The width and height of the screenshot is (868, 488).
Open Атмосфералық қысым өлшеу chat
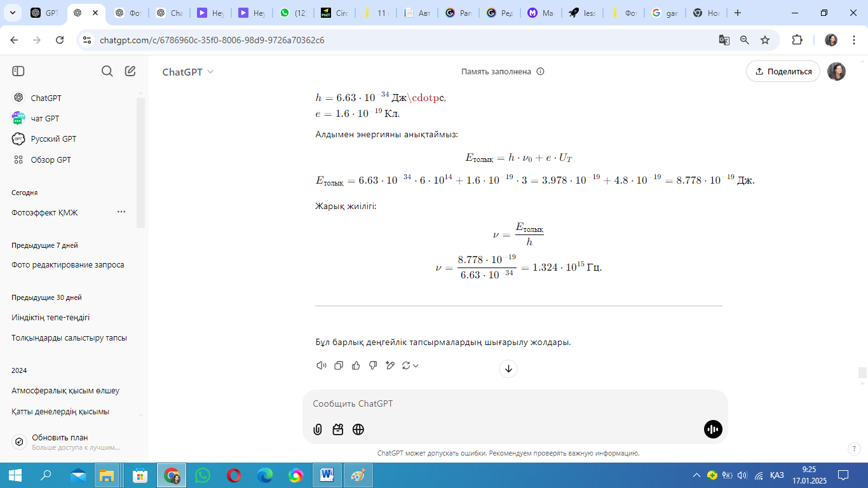(x=65, y=390)
